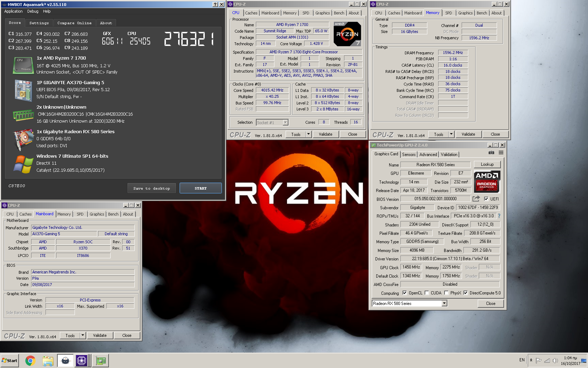Click the Ryzen logo in the CPU-Z CPU window

point(347,34)
